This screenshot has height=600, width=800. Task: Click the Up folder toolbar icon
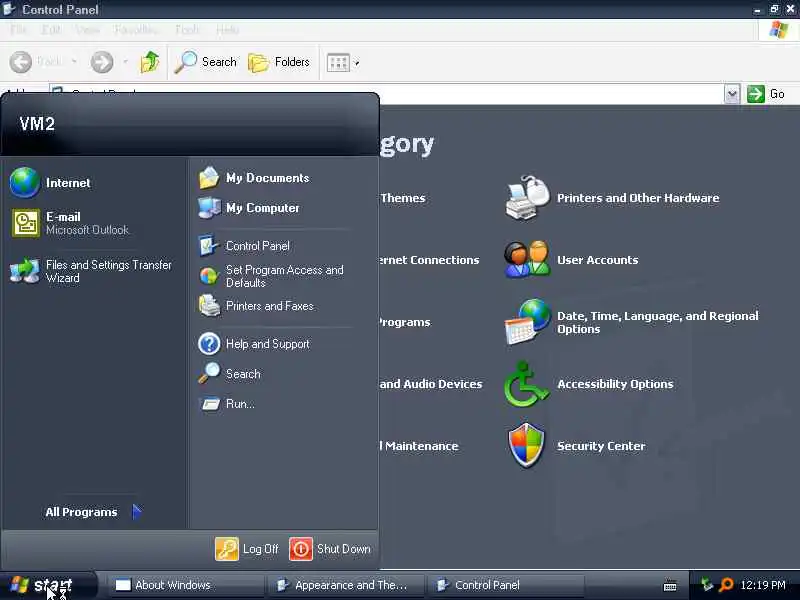(149, 62)
